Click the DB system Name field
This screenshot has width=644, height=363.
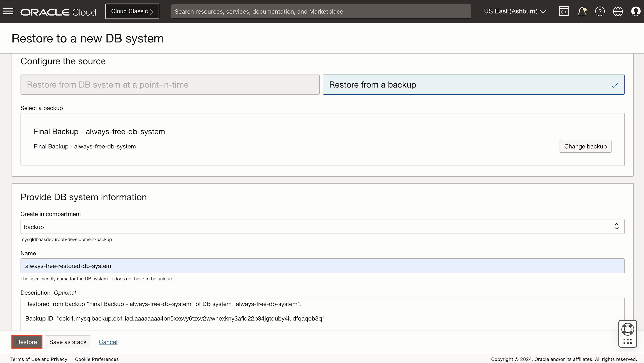[322, 266]
